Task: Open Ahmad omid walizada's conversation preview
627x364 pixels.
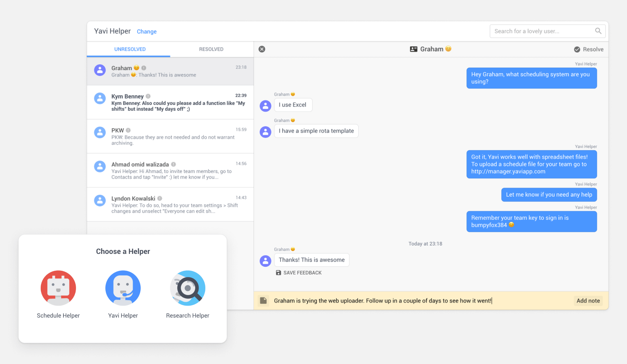Action: 171,174
